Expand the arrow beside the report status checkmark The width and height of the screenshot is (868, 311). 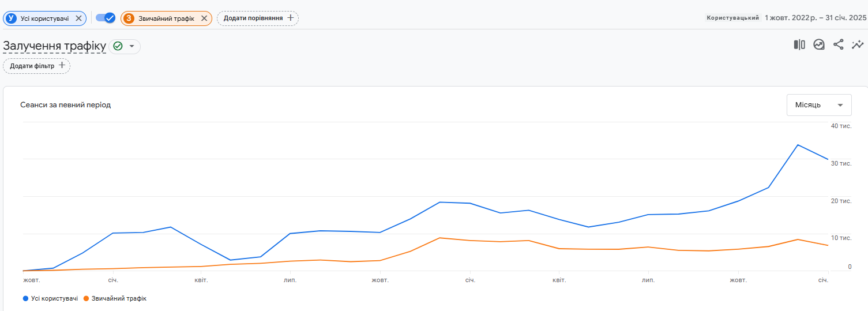(131, 46)
